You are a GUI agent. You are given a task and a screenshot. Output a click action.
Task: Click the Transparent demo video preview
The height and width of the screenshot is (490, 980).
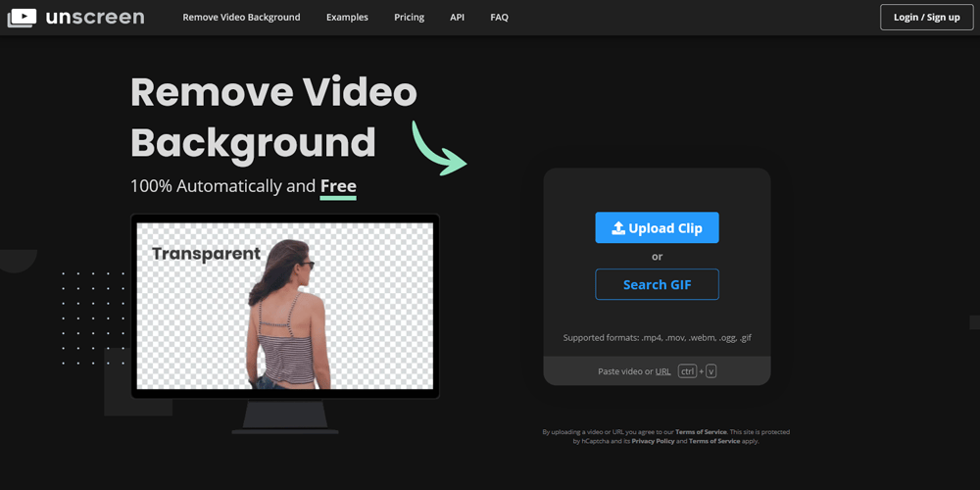(x=284, y=306)
